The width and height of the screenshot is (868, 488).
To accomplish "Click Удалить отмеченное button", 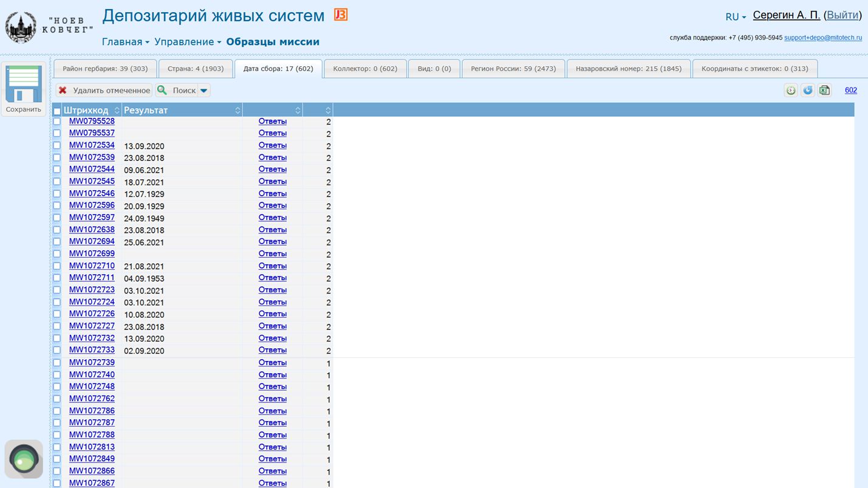I will 104,91.
